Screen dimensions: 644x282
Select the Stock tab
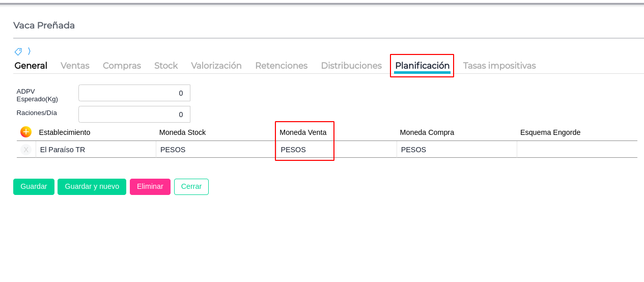[166, 66]
